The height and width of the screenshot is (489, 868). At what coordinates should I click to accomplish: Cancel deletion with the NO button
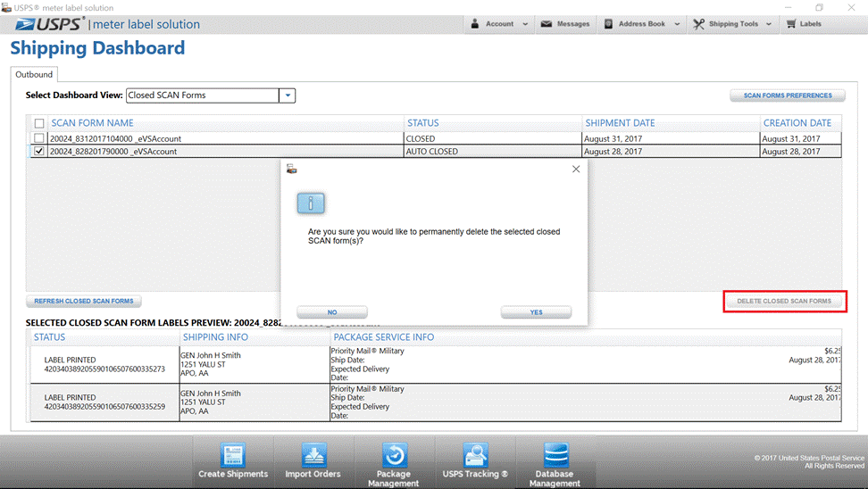[x=332, y=312]
